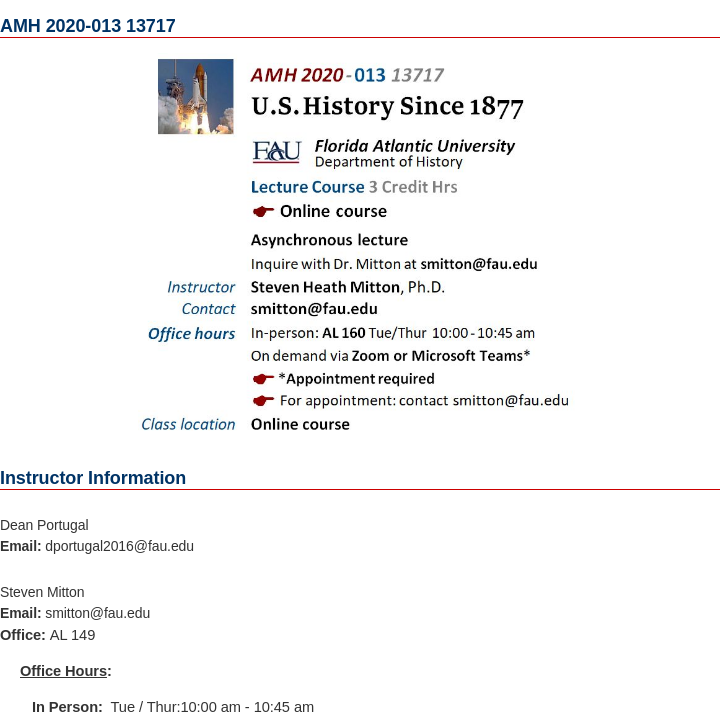Click Steven Heath Mitton, Ph.D. name

(347, 287)
